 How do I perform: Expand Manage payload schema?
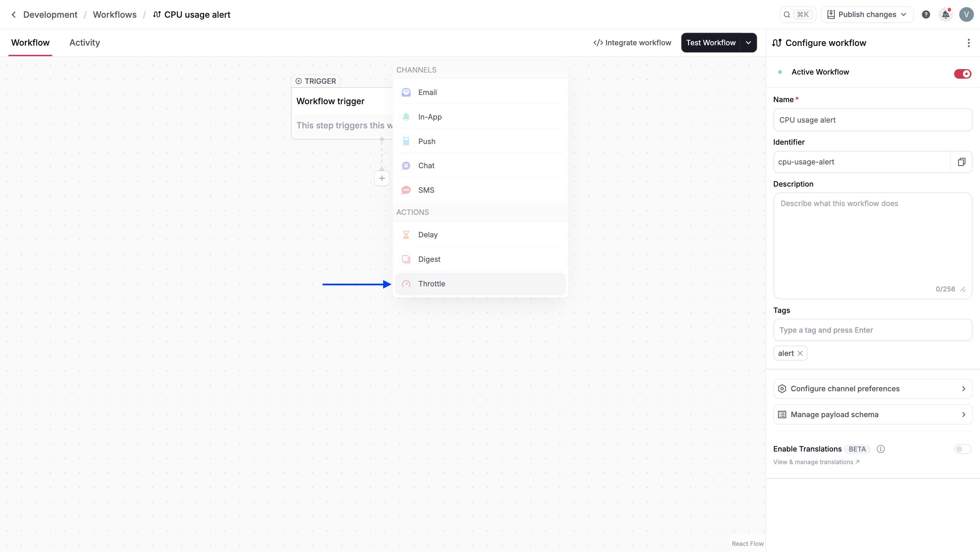pos(872,414)
